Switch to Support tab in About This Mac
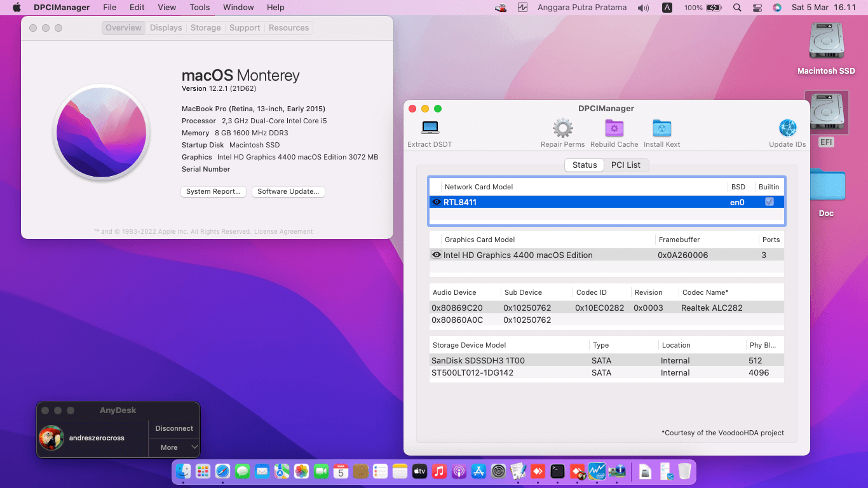868x488 pixels. pos(245,28)
